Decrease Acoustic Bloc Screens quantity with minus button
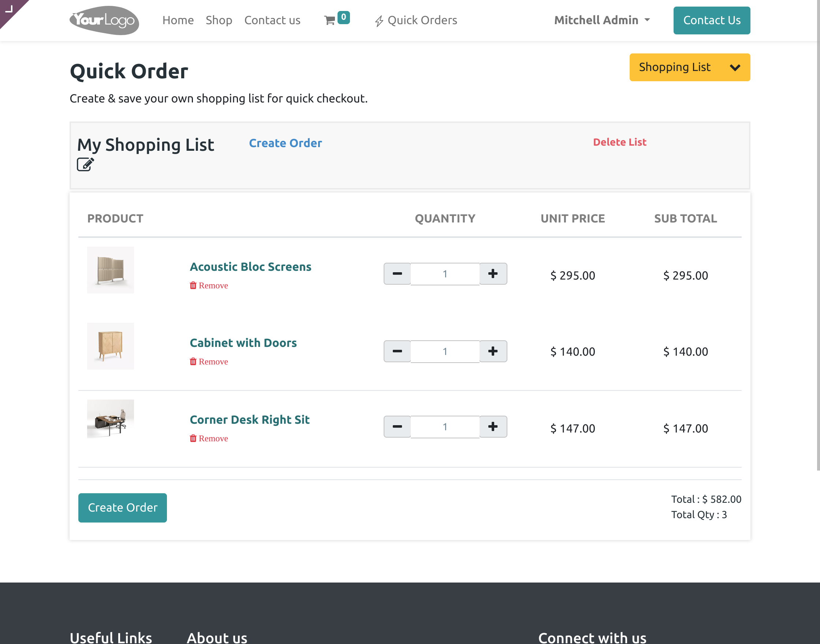Image resolution: width=820 pixels, height=644 pixels. (397, 274)
